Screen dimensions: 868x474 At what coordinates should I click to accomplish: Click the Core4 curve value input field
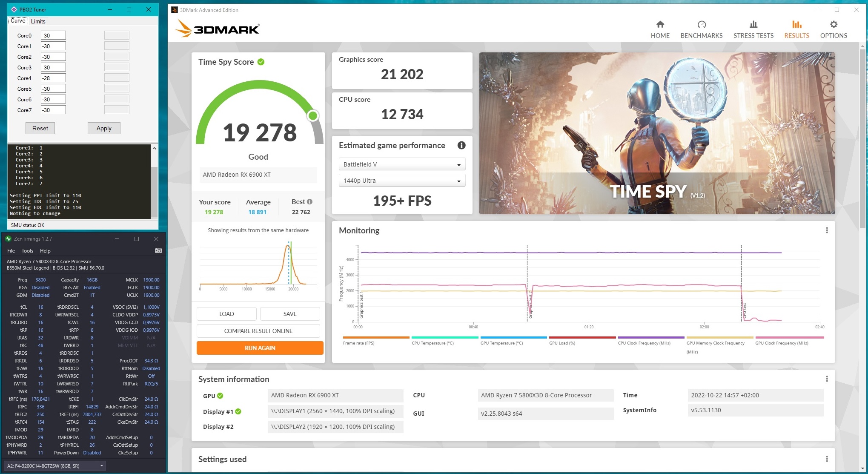[x=53, y=78]
